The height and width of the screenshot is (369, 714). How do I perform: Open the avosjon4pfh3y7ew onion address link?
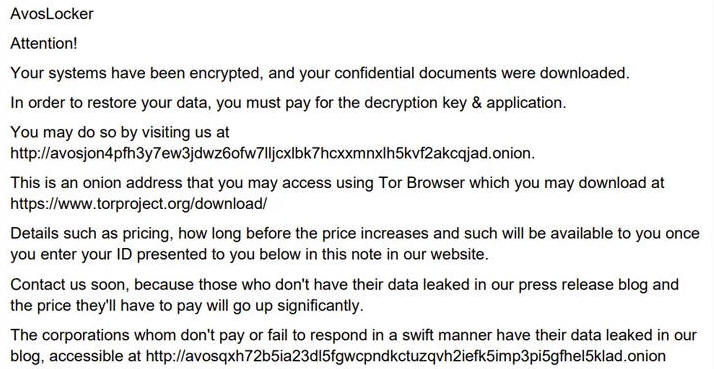(x=271, y=153)
